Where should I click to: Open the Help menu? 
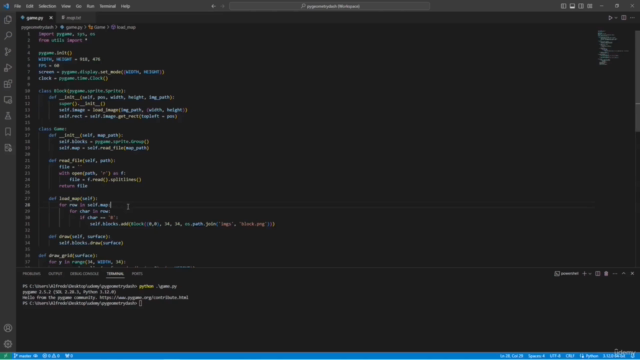click(125, 6)
